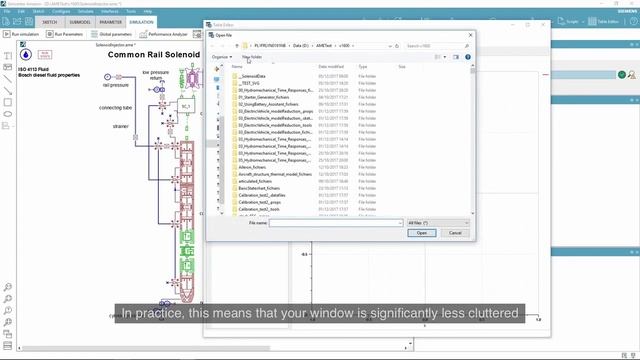Select the Rectangle drawing tool in sidebar
640x360 pixels.
[x=7, y=102]
